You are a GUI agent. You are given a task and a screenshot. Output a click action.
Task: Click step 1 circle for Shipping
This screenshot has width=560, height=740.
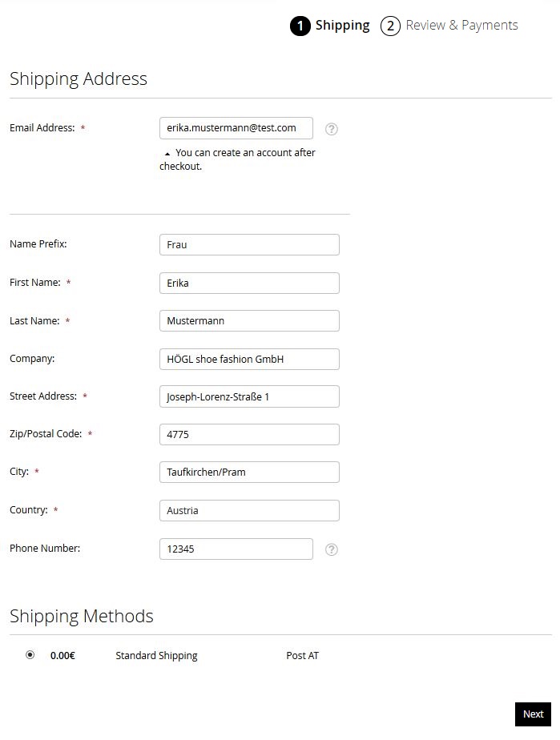click(x=300, y=26)
